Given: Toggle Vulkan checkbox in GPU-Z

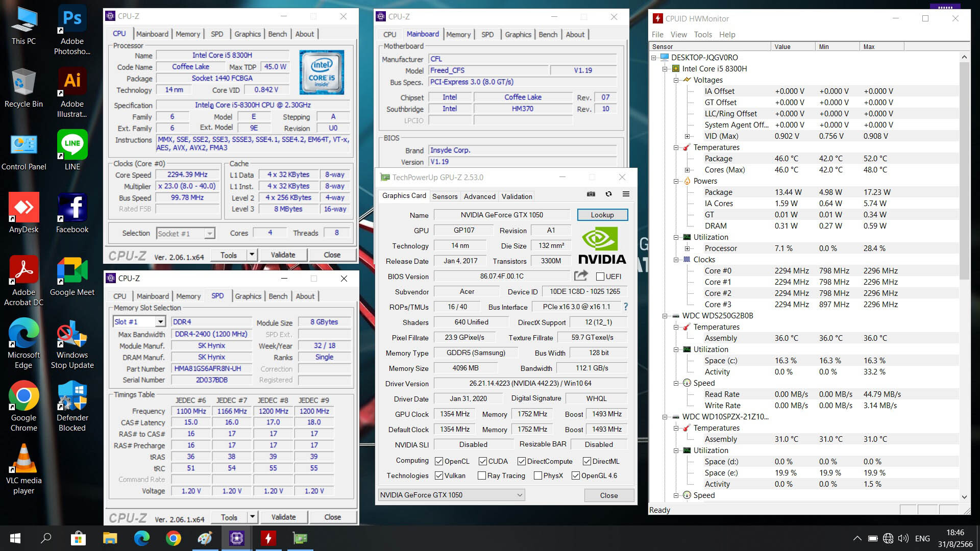Looking at the screenshot, I should [439, 475].
